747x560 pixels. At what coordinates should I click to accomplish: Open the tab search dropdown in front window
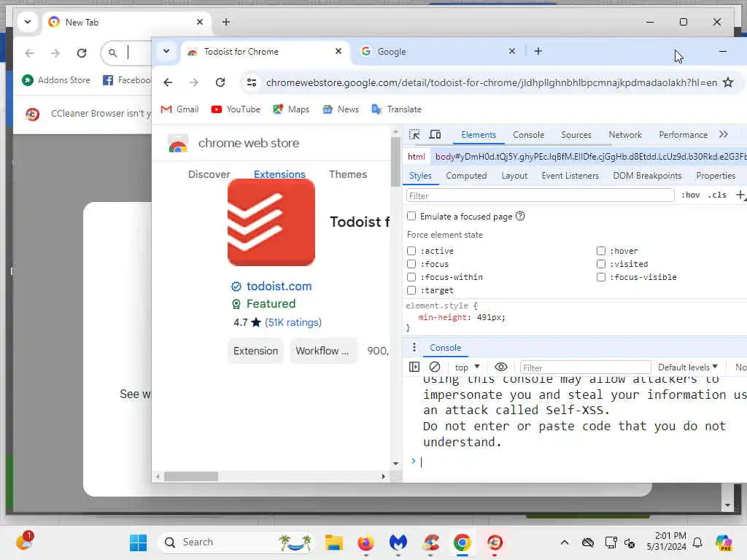click(166, 51)
